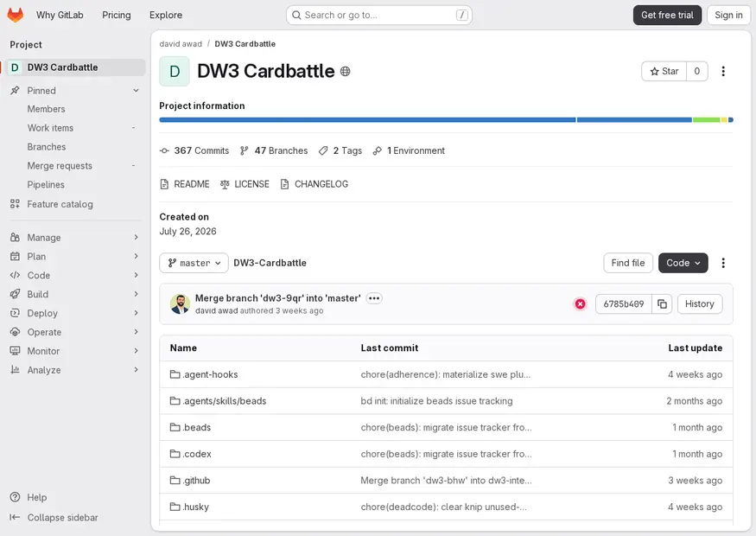Click the failed pipeline status icon
The height and width of the screenshot is (536, 756).
click(580, 304)
